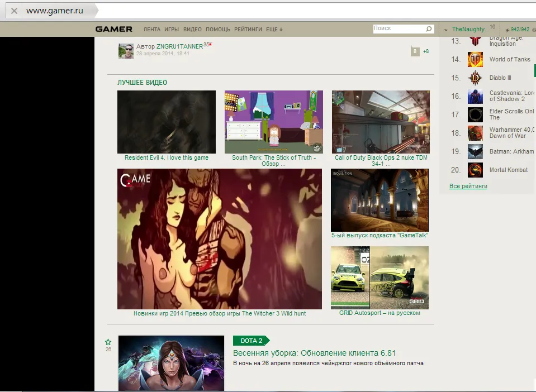Open the ВИДЕО menu item
This screenshot has height=392, width=536.
pyautogui.click(x=192, y=29)
